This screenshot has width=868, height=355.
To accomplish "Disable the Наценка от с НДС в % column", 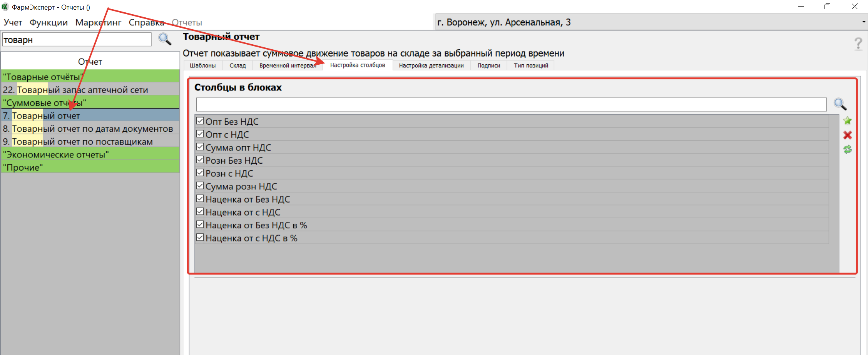I will 200,238.
